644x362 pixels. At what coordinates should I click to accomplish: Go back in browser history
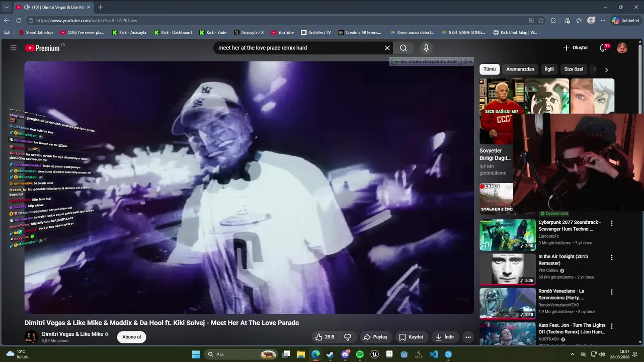coord(7,21)
